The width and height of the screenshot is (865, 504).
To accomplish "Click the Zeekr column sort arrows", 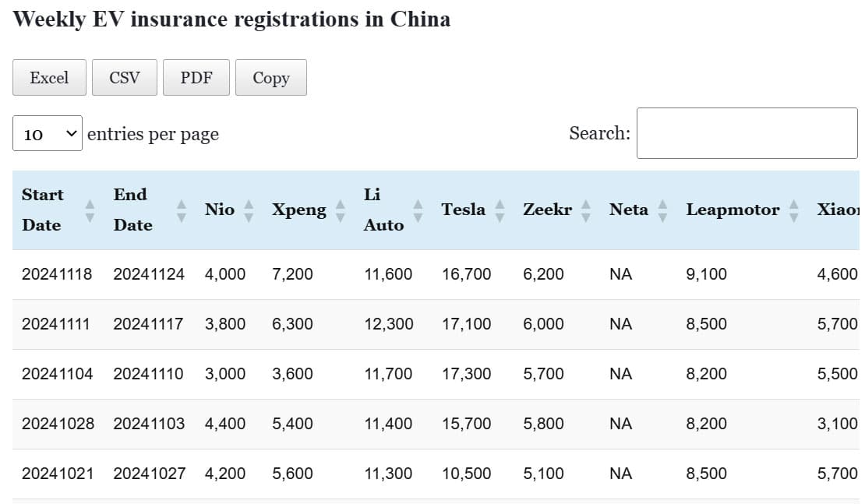I will [586, 210].
